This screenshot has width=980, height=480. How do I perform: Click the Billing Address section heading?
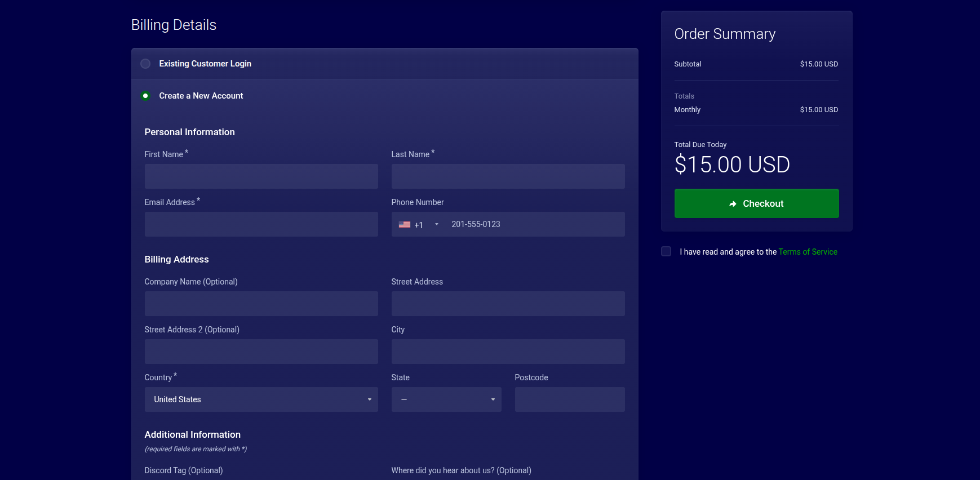pyautogui.click(x=176, y=259)
